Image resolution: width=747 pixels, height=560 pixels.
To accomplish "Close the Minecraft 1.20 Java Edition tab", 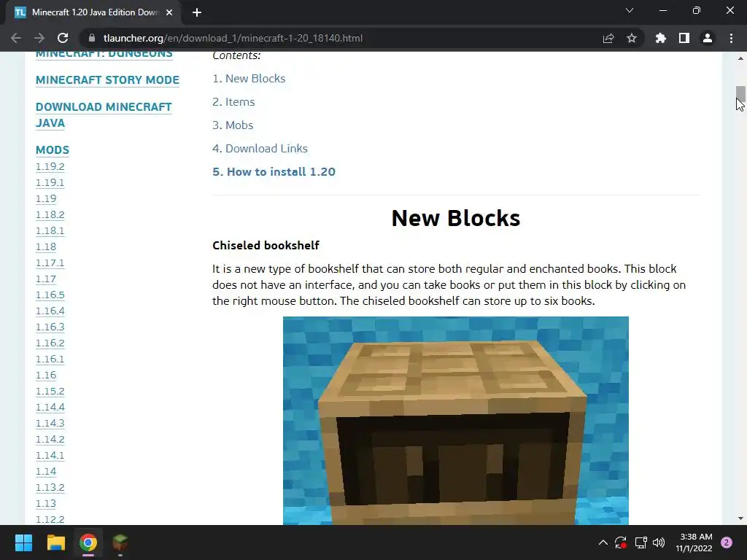I will click(169, 12).
